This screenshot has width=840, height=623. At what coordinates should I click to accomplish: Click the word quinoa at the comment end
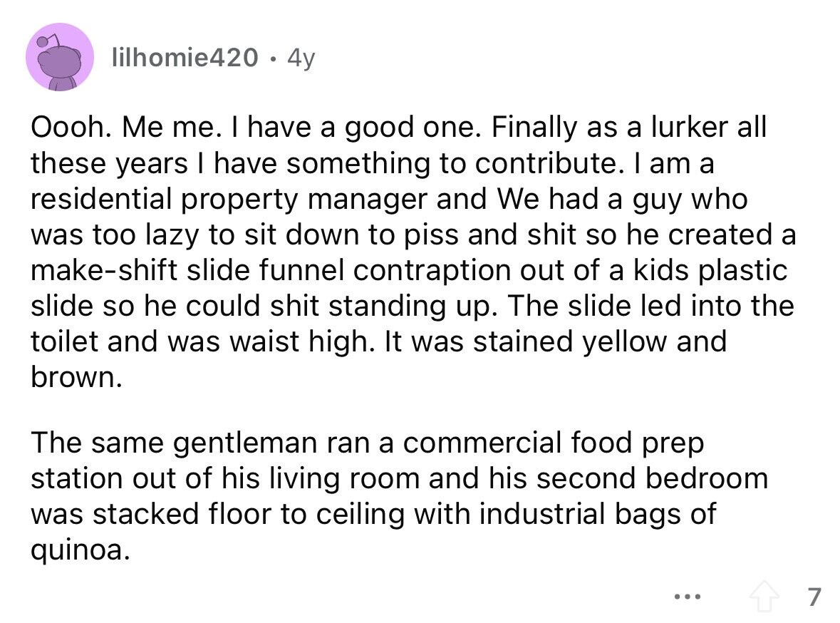pyautogui.click(x=81, y=550)
